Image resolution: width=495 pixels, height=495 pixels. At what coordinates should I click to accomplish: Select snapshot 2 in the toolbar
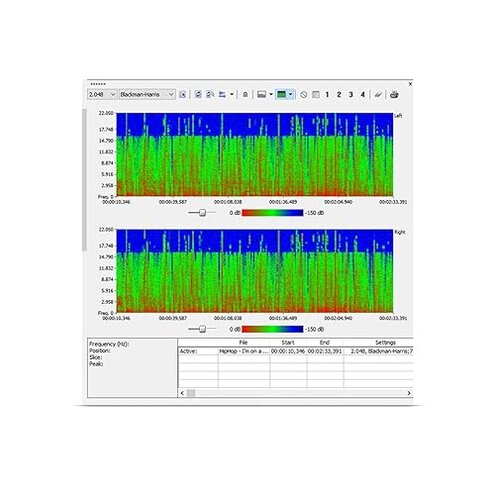339,95
